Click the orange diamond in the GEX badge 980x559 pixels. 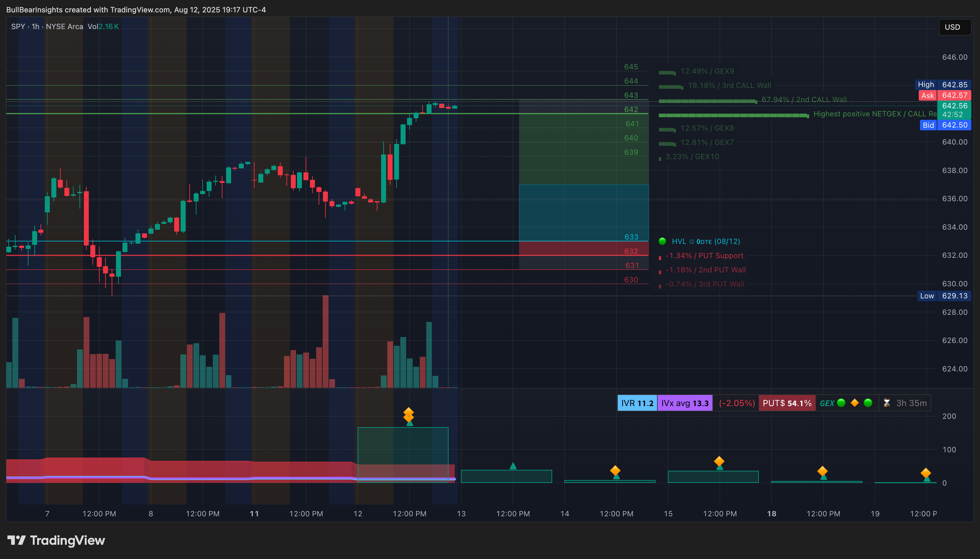pos(854,403)
